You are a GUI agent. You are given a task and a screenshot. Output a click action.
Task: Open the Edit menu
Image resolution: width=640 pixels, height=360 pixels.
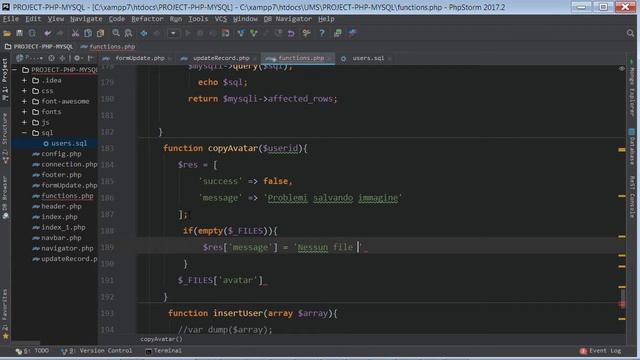(33, 19)
